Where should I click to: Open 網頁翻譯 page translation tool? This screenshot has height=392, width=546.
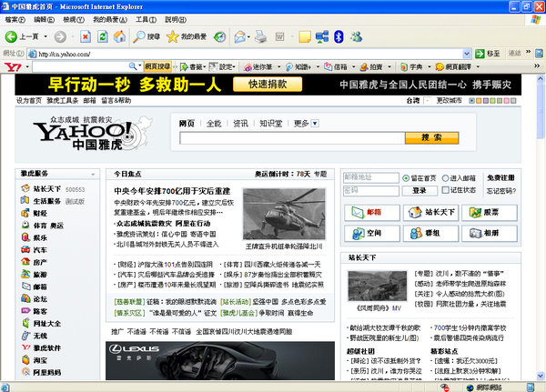[x=453, y=66]
